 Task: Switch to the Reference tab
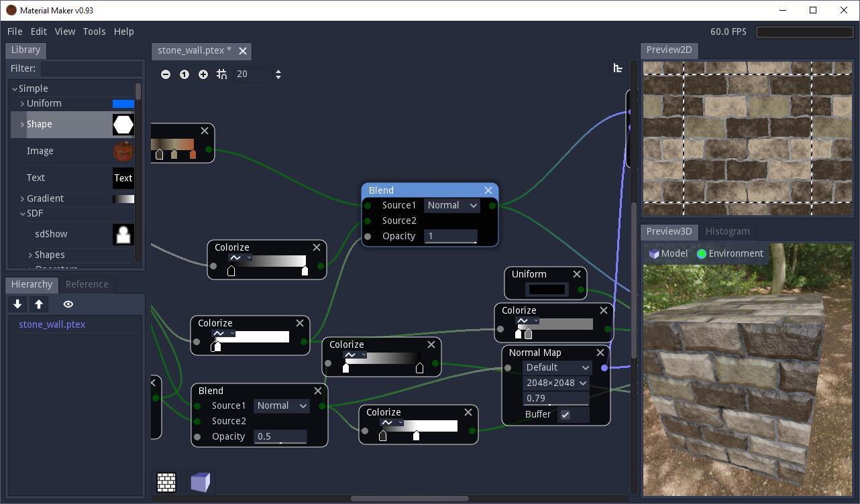pos(87,284)
